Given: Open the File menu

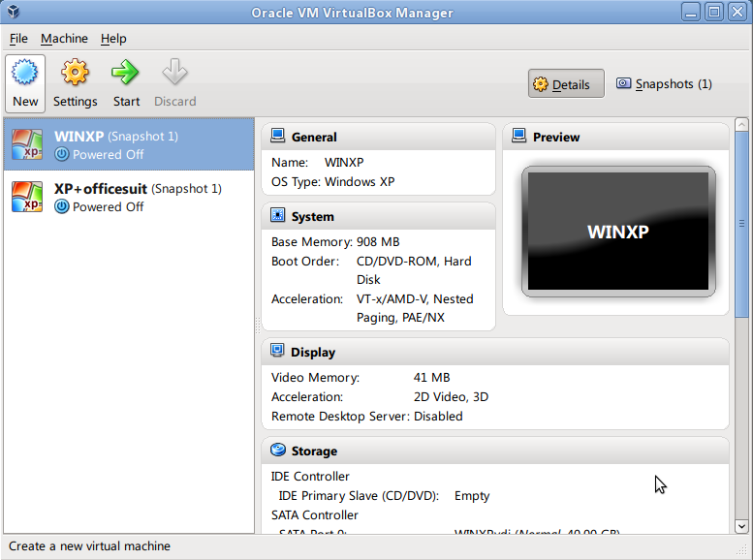Looking at the screenshot, I should coord(18,39).
